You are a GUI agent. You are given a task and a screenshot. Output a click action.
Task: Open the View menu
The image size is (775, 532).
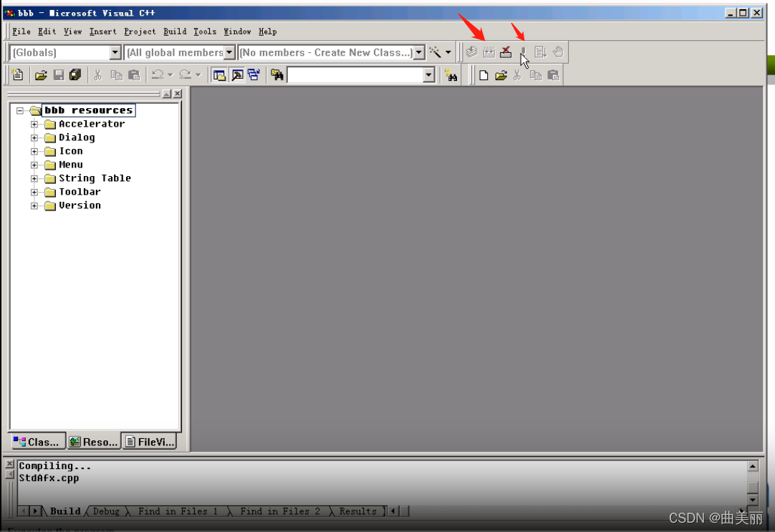click(72, 32)
